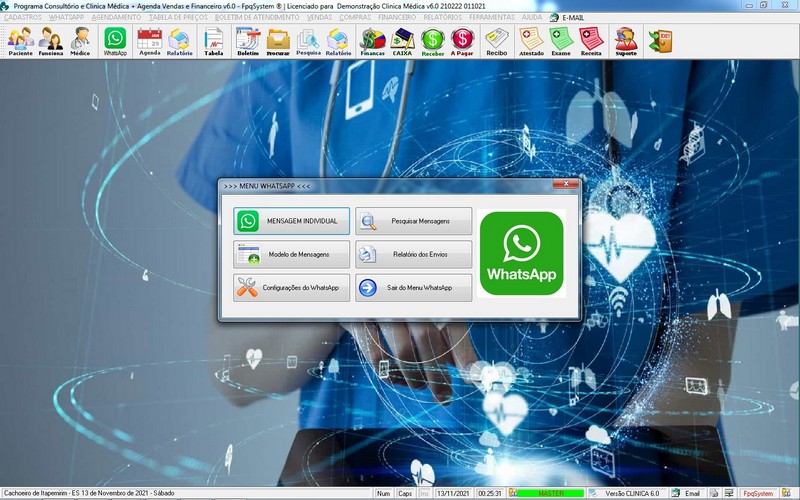
Task: Open the Receita toolbar icon
Action: click(x=591, y=42)
